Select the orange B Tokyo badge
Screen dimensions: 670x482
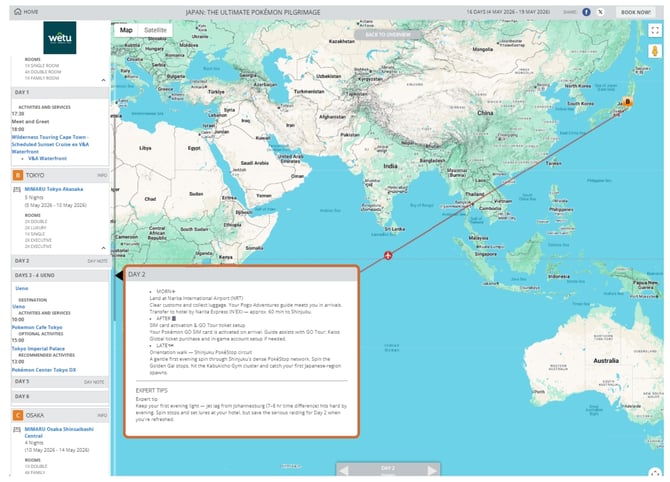18,175
